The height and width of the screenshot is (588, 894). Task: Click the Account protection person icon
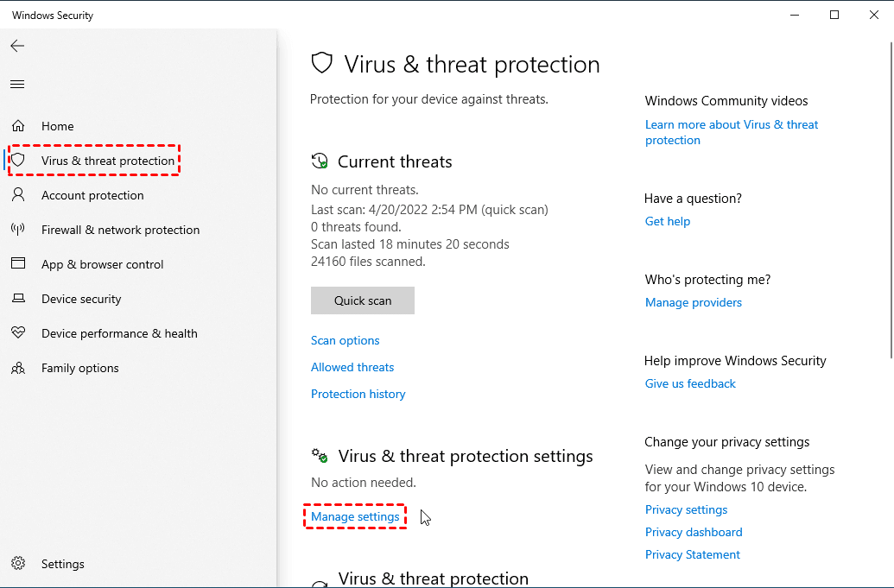[x=18, y=195]
